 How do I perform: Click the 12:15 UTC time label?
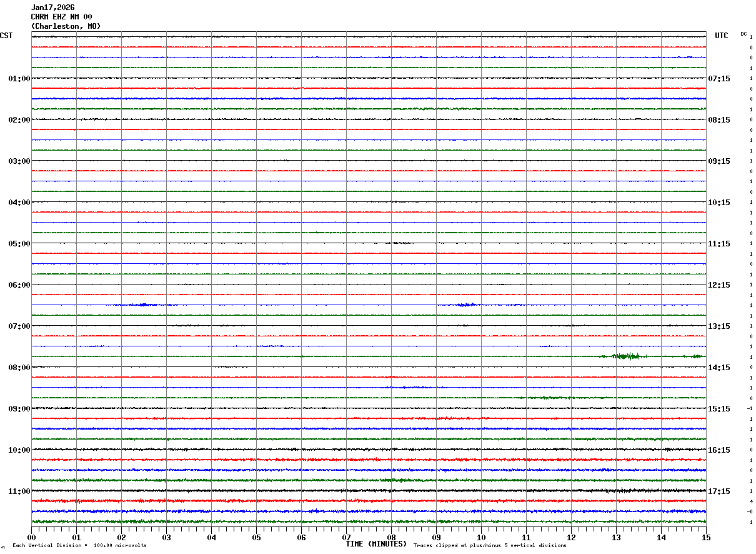[719, 285]
